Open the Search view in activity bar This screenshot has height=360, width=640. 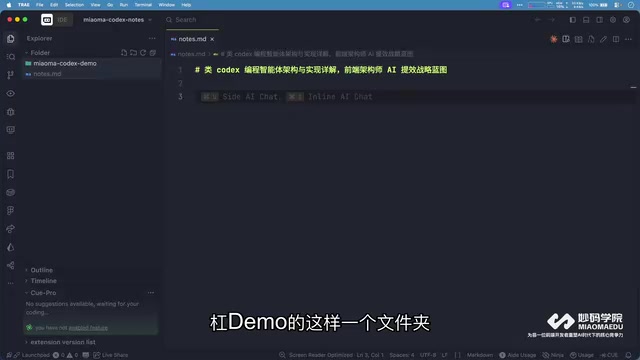[x=11, y=57]
